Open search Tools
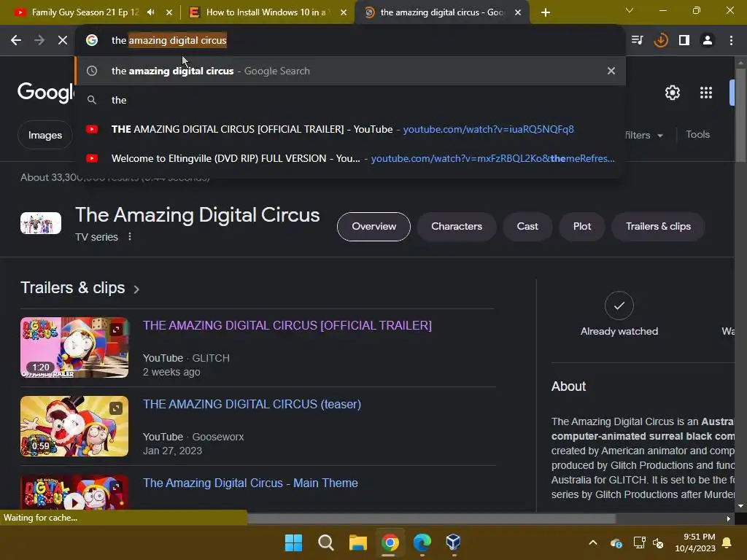 (x=697, y=135)
